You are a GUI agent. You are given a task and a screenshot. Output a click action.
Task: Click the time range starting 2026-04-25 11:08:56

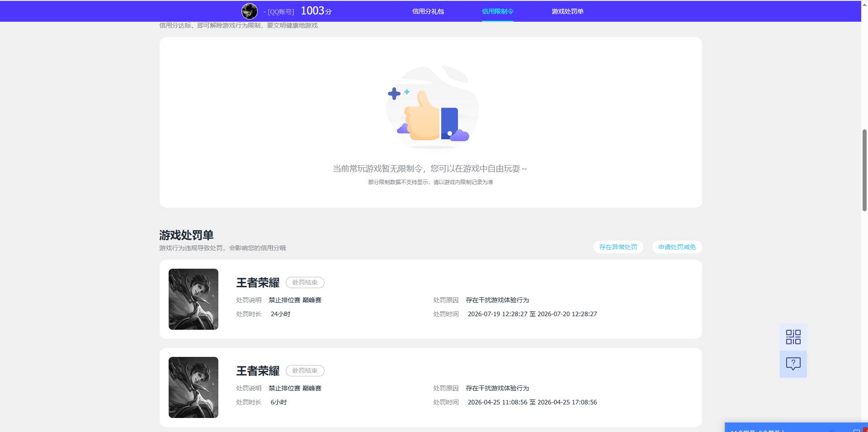click(532, 402)
